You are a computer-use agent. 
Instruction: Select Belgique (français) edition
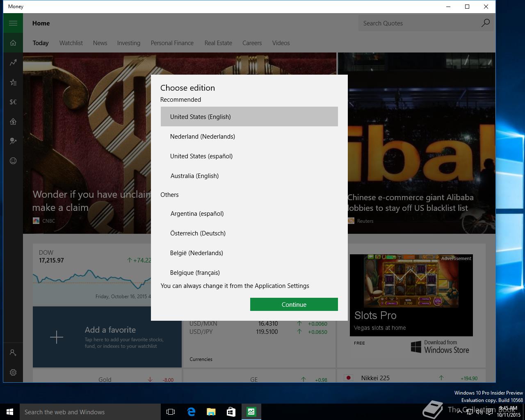pos(249,272)
